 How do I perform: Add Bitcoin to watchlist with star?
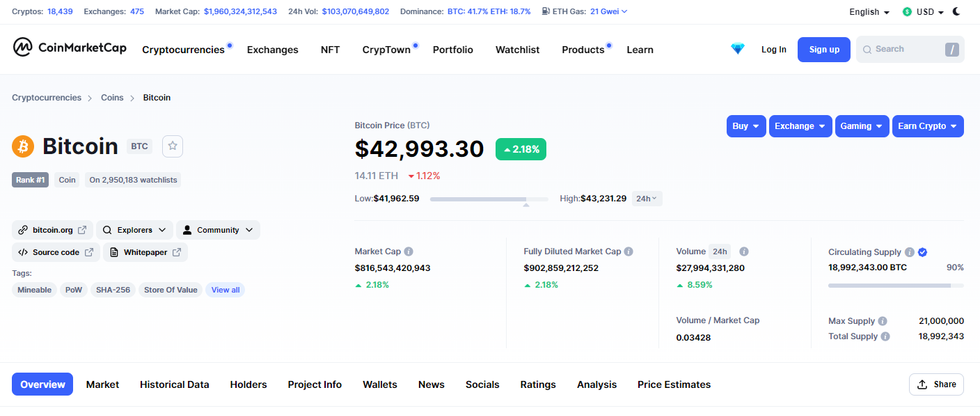point(172,146)
